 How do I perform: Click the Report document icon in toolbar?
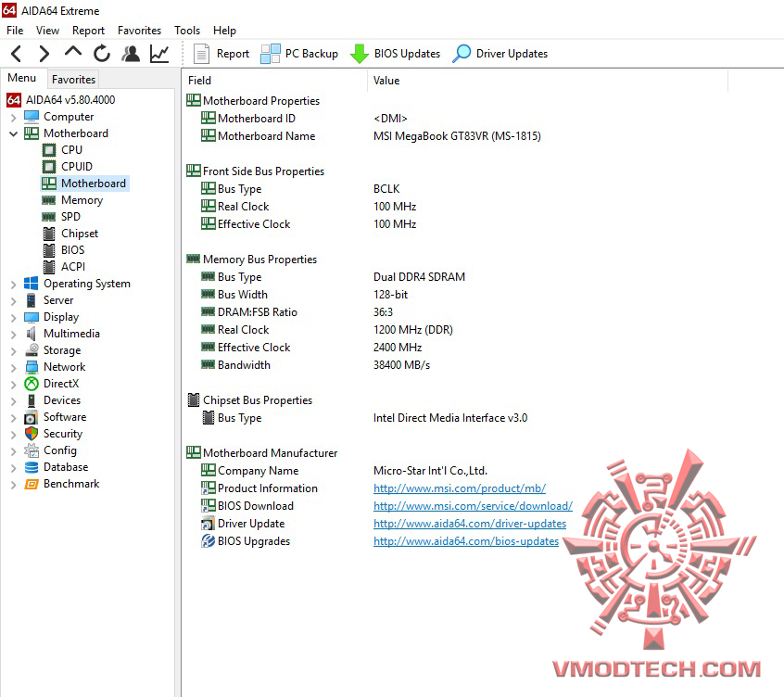coord(201,54)
